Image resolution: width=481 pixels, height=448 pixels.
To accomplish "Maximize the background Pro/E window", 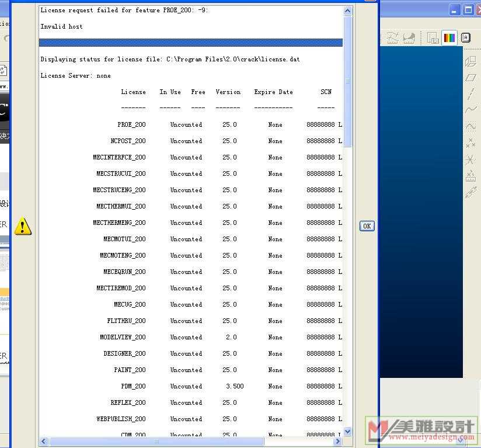I will click(x=468, y=11).
